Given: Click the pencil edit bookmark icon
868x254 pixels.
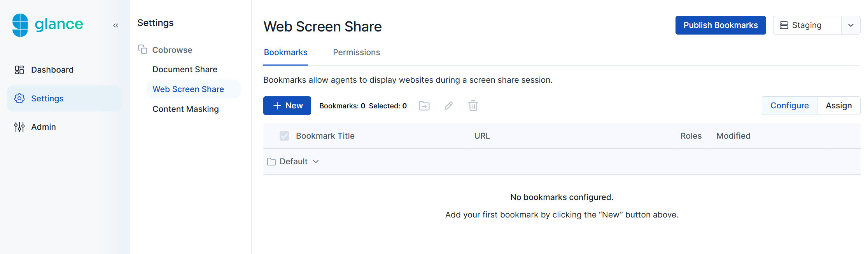Looking at the screenshot, I should point(449,106).
